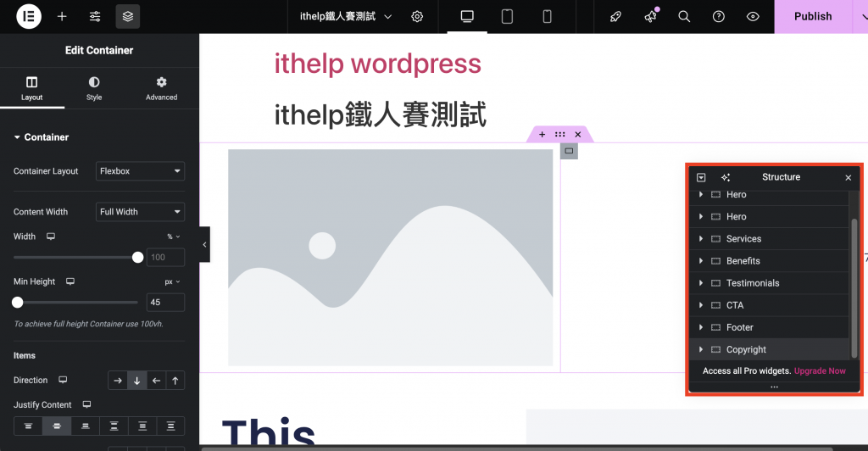Viewport: 868px width, 451px height.
Task: Click the Structure panel vertical scrollbar
Action: [x=854, y=287]
